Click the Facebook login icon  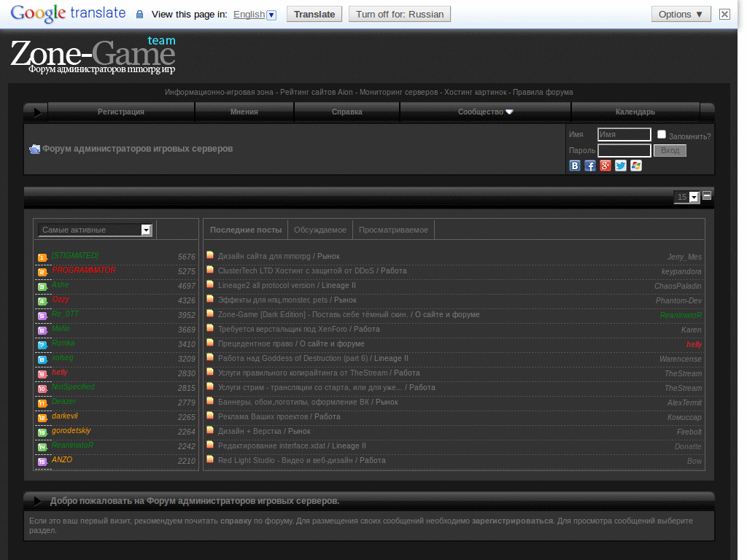point(589,166)
